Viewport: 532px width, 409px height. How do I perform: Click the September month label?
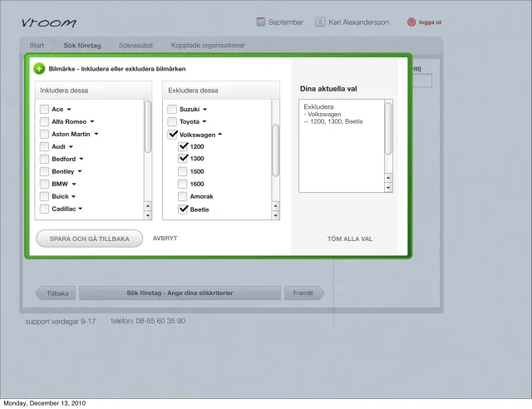click(285, 22)
